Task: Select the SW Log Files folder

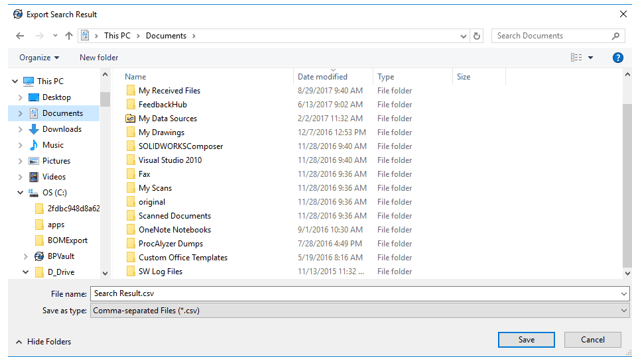Action: coord(160,271)
